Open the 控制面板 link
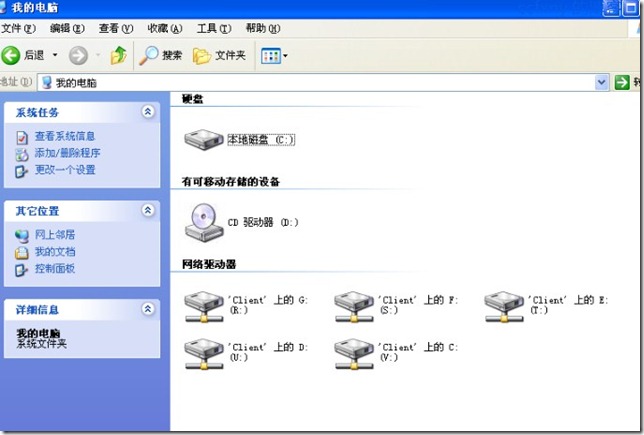The width and height of the screenshot is (644, 435). [x=55, y=268]
